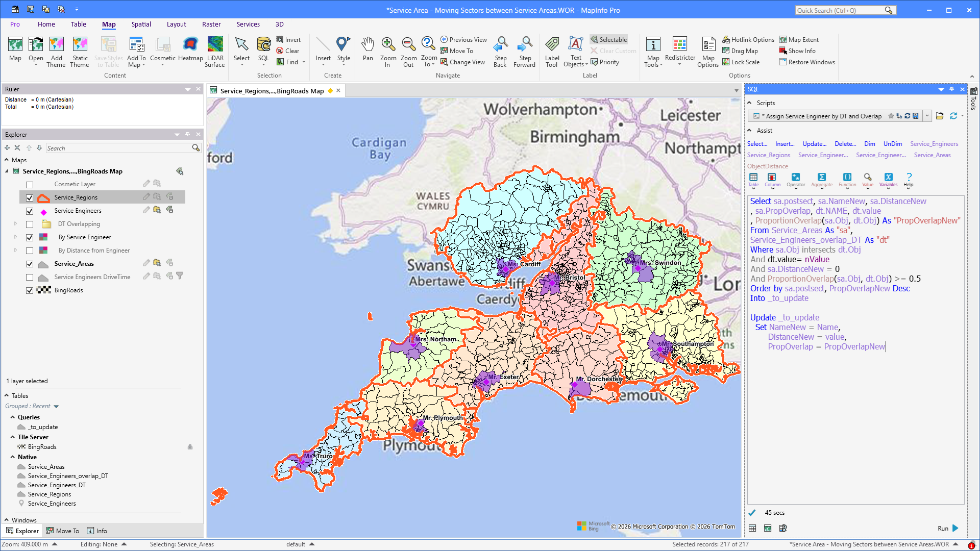This screenshot has height=551, width=980.
Task: Click the Quick Search field
Action: point(840,10)
